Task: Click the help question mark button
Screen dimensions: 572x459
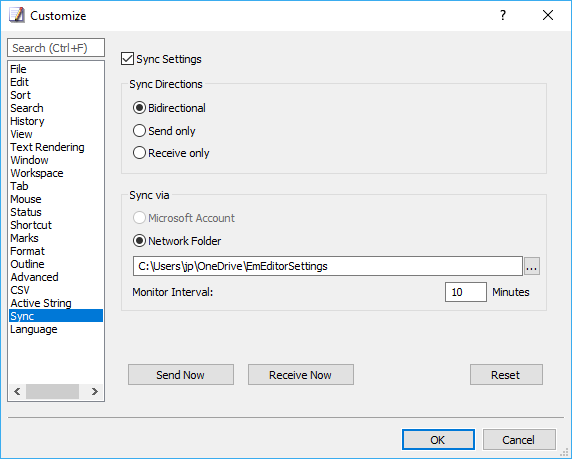Action: click(503, 15)
